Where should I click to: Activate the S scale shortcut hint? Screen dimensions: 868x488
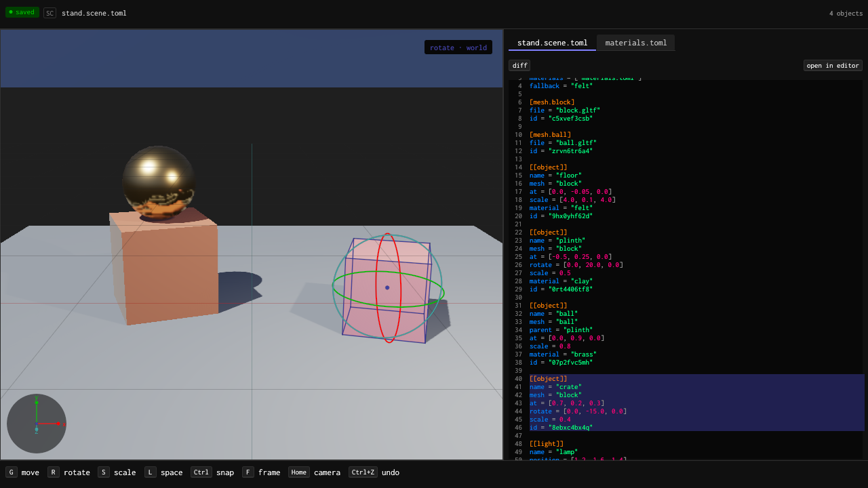pos(117,472)
